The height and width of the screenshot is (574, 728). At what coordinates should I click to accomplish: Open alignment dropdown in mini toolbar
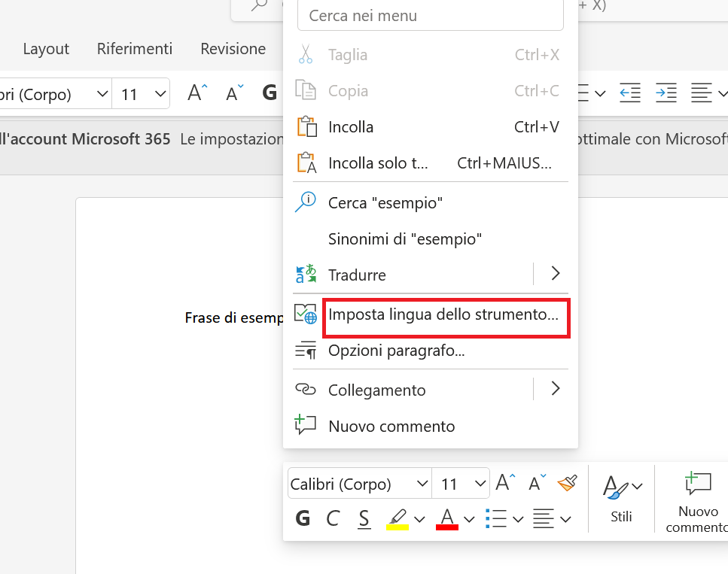click(x=565, y=519)
